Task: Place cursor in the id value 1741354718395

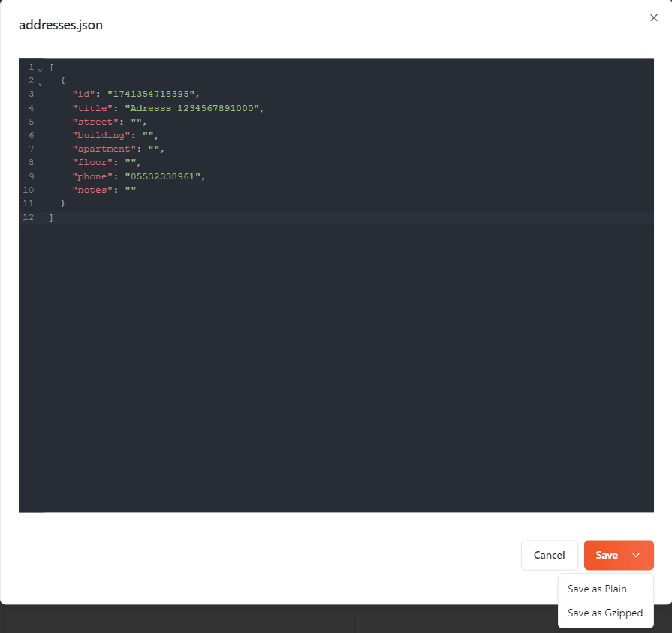Action: [153, 94]
